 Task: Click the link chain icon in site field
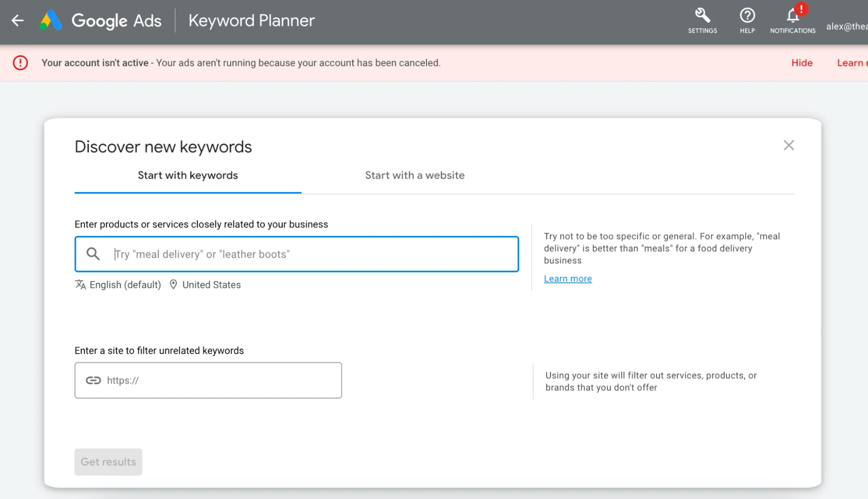93,381
